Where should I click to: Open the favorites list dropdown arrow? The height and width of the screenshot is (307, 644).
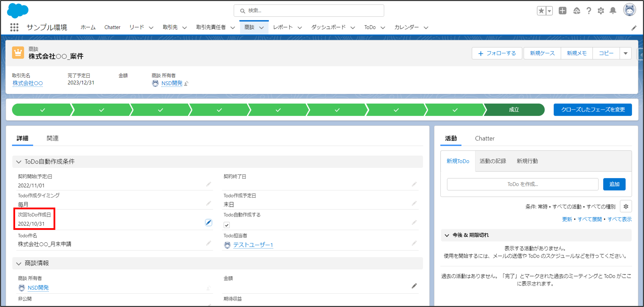[x=549, y=10]
